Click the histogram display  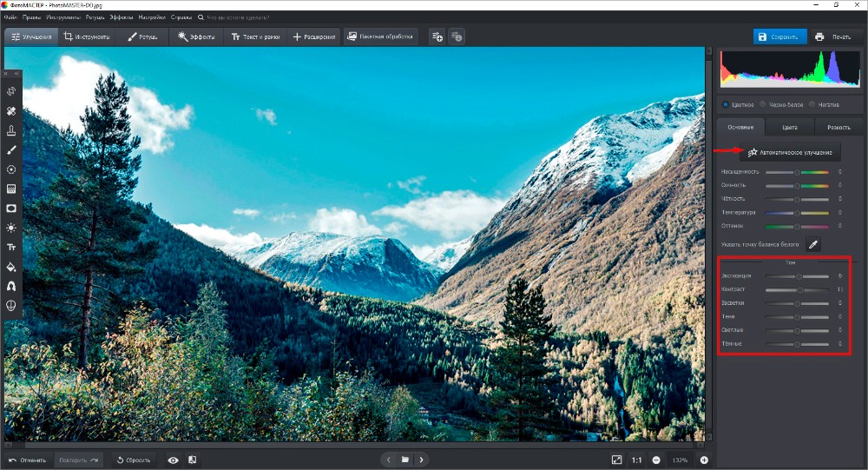coord(790,69)
